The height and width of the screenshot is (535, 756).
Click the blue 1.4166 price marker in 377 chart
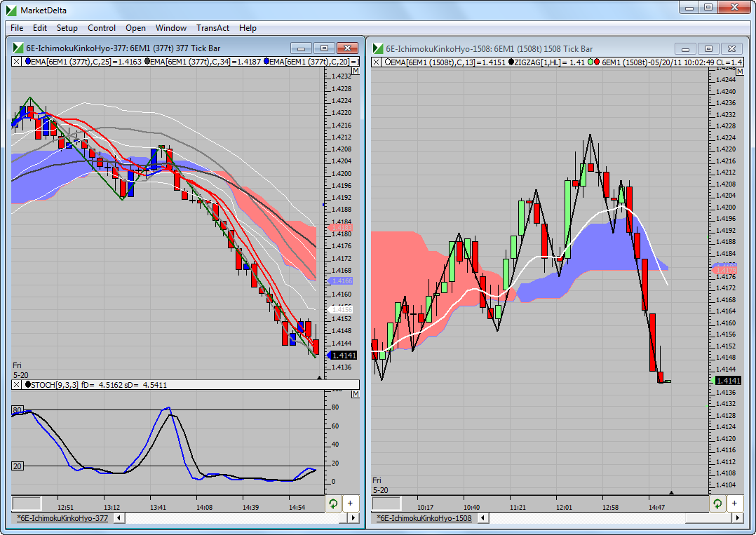pyautogui.click(x=341, y=280)
